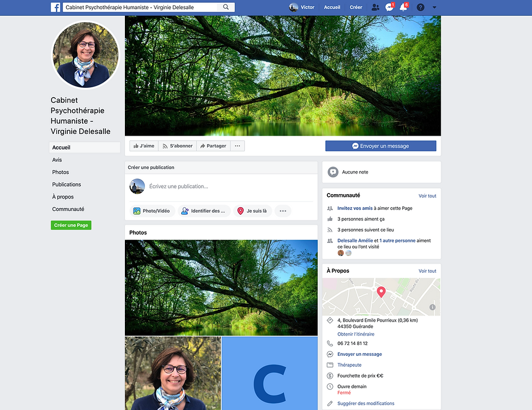Viewport: 532px width, 410px height.
Task: Open Messenger icon in top bar
Action: [389, 7]
